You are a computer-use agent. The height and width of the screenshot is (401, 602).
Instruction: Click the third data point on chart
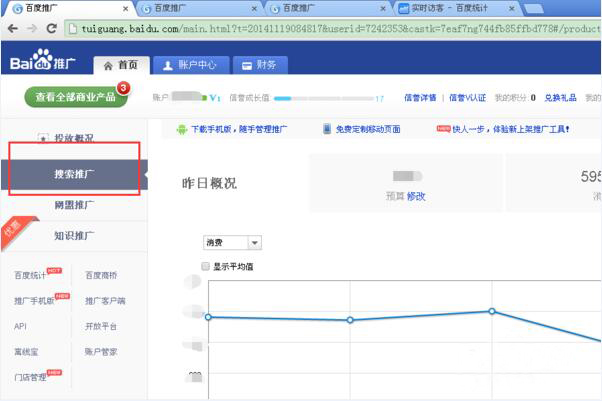coord(492,311)
